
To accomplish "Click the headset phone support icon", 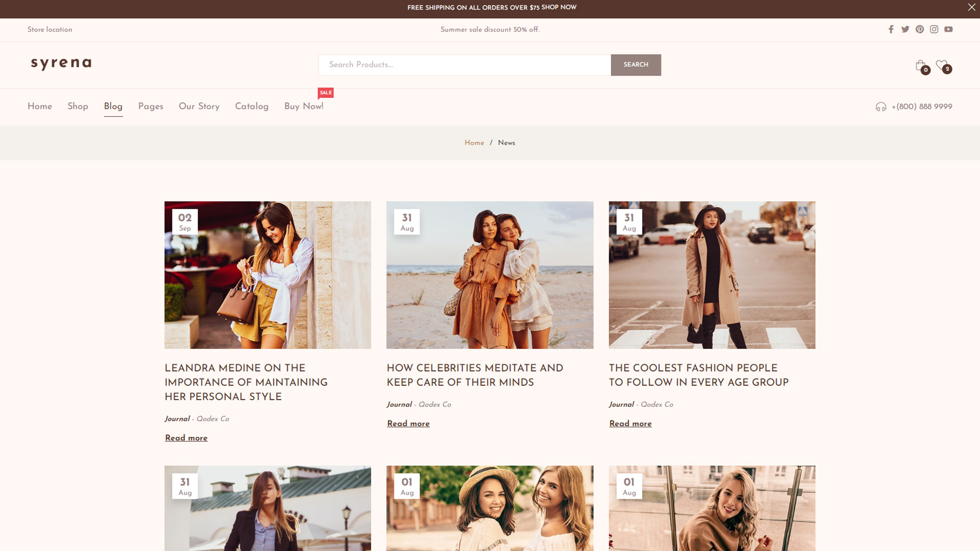I will (881, 107).
